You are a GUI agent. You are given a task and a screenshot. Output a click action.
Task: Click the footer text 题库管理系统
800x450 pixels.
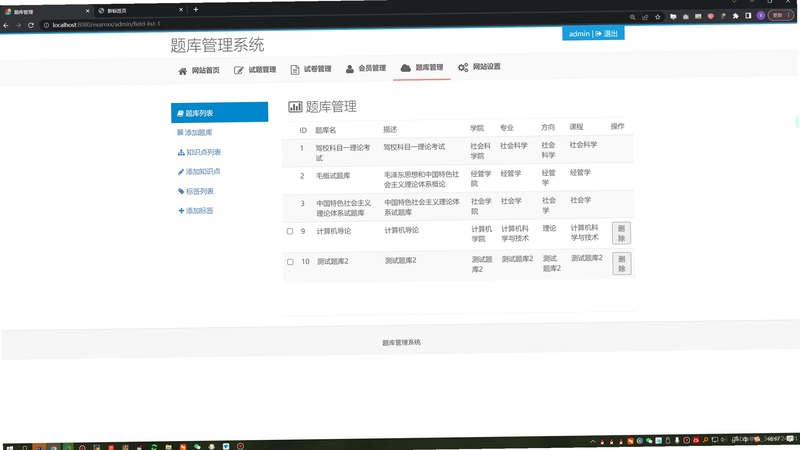[x=402, y=342]
